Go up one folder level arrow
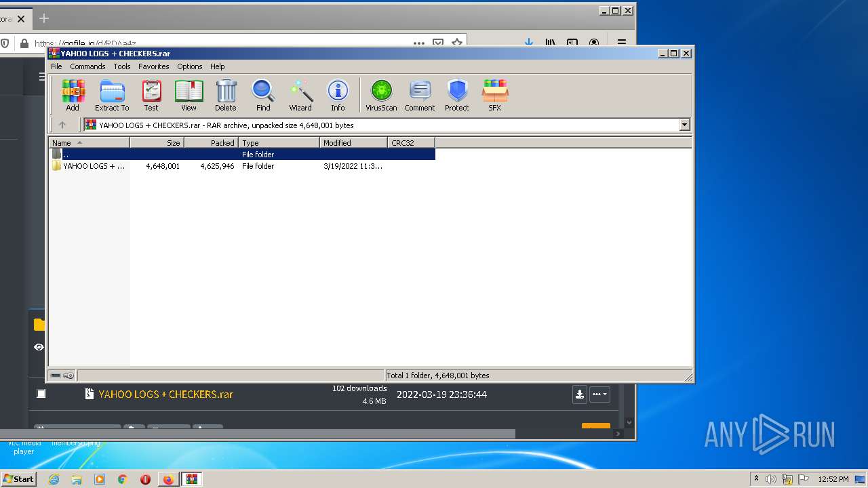Screen dimensions: 868x488 click(x=62, y=125)
